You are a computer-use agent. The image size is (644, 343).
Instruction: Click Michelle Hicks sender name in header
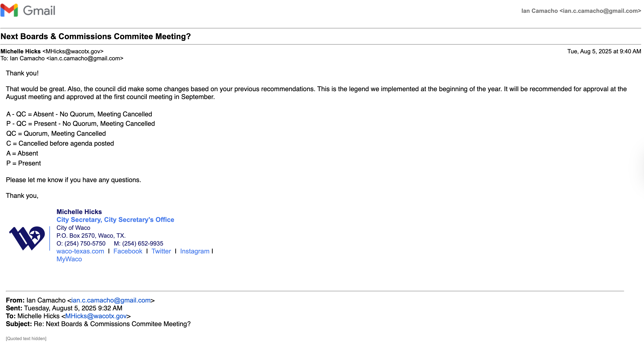pyautogui.click(x=20, y=51)
